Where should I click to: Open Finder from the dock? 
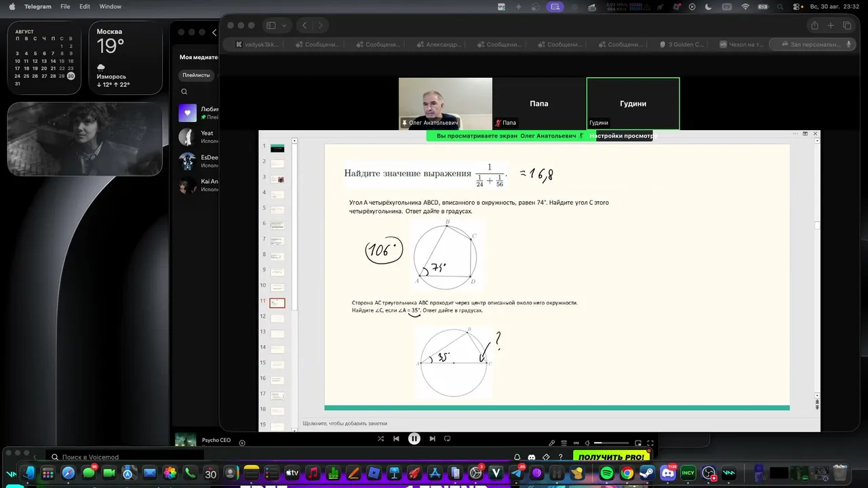28,473
